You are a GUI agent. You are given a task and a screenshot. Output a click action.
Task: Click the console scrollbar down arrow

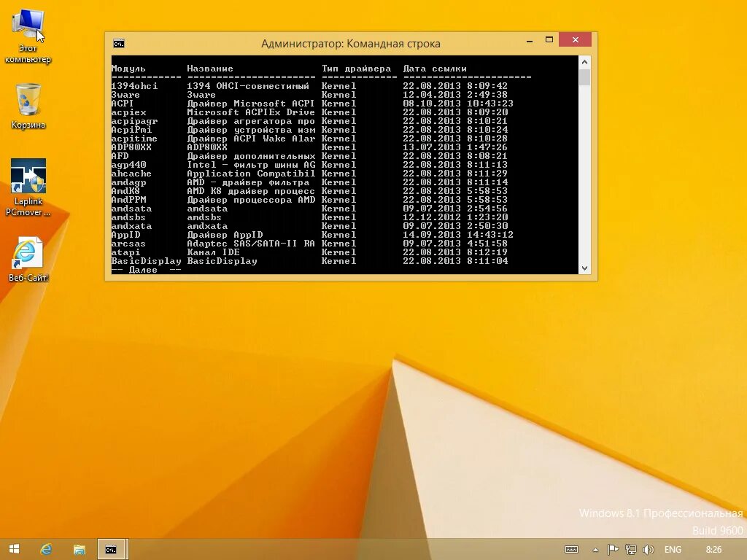[x=584, y=268]
